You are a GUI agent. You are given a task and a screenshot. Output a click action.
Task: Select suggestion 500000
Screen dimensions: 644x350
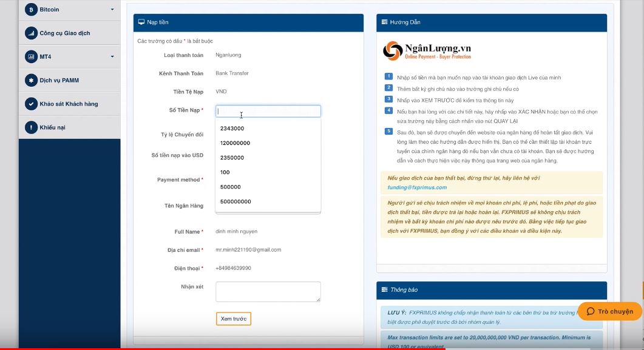point(268,187)
